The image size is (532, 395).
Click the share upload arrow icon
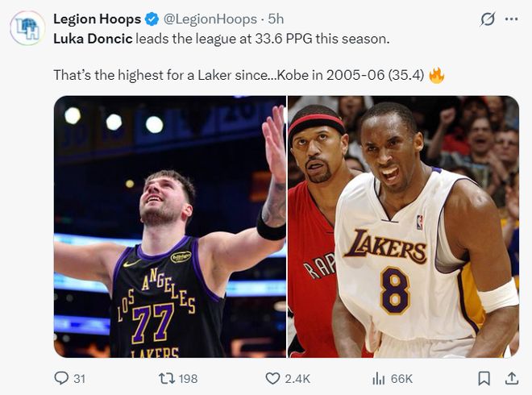[511, 378]
